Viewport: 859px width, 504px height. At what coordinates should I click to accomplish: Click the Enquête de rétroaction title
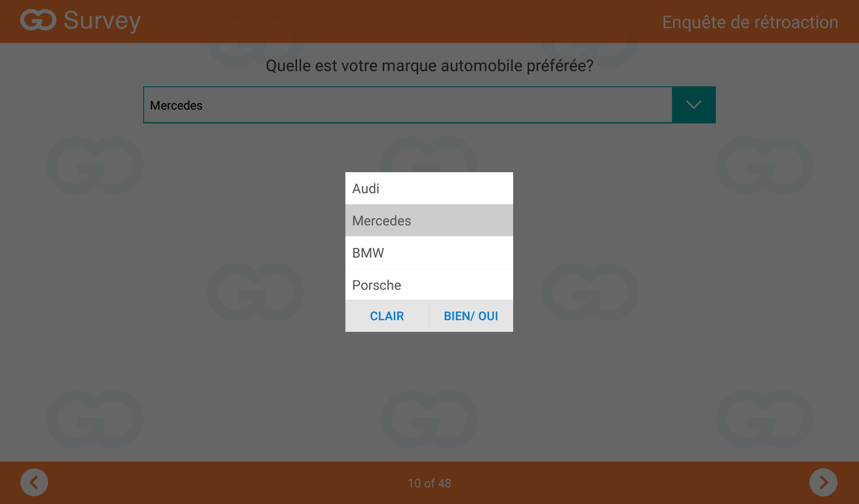click(750, 22)
